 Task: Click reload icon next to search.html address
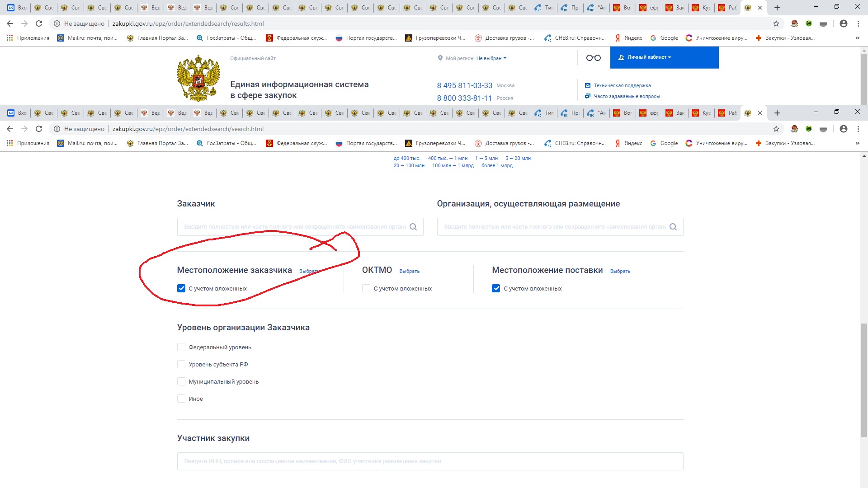[x=39, y=129]
